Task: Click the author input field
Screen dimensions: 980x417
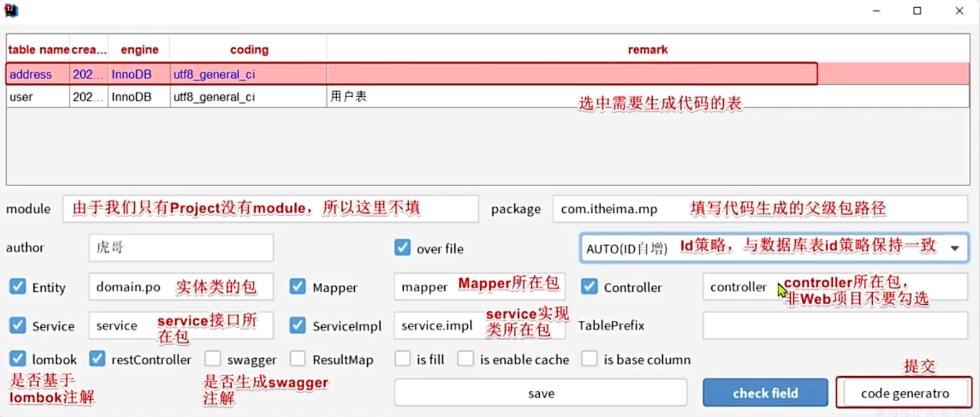Action: (x=181, y=248)
